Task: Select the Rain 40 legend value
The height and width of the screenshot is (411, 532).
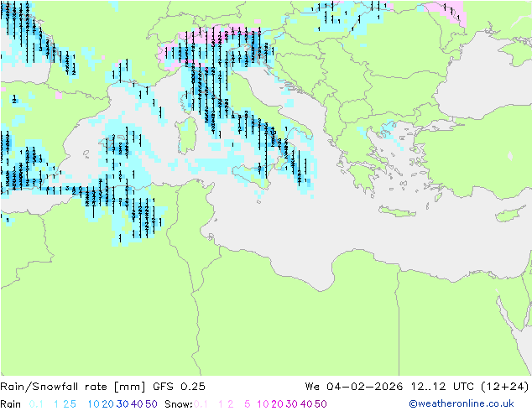Action: pos(137,404)
